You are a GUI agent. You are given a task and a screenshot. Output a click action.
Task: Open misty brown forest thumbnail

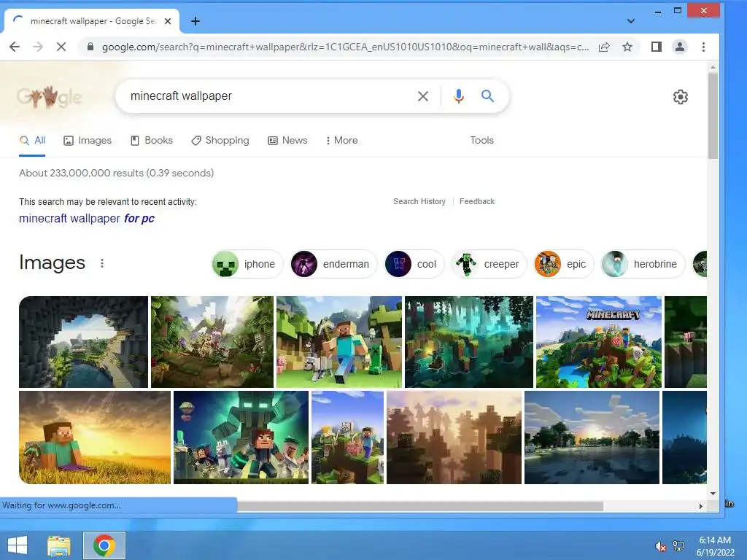tap(454, 437)
